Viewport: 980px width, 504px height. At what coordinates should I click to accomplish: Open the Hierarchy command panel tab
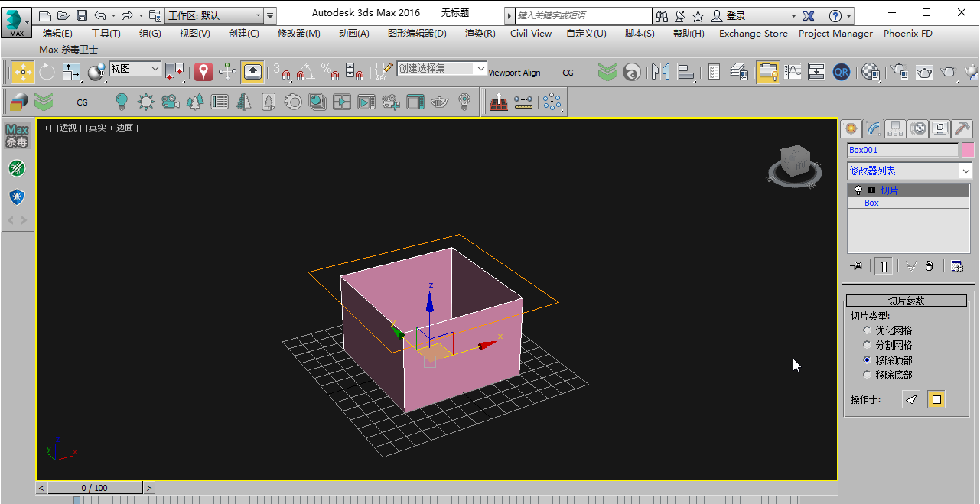[x=895, y=128]
